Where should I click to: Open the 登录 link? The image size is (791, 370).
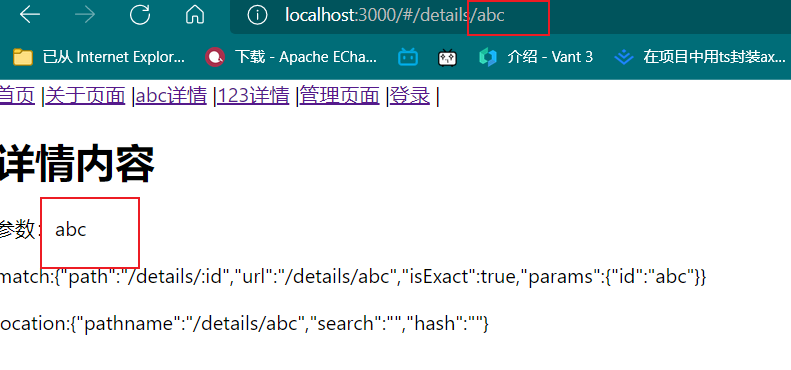(410, 95)
